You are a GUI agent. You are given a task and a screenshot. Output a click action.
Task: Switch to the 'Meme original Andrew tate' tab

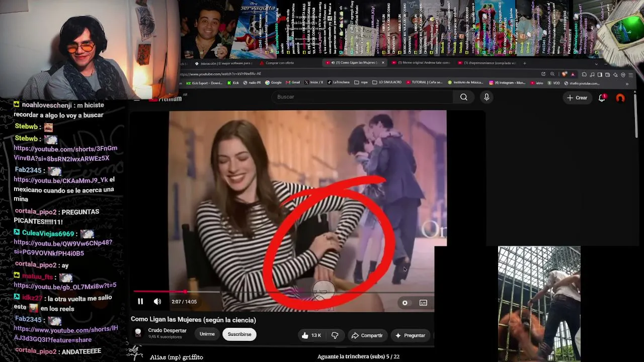coord(422,63)
